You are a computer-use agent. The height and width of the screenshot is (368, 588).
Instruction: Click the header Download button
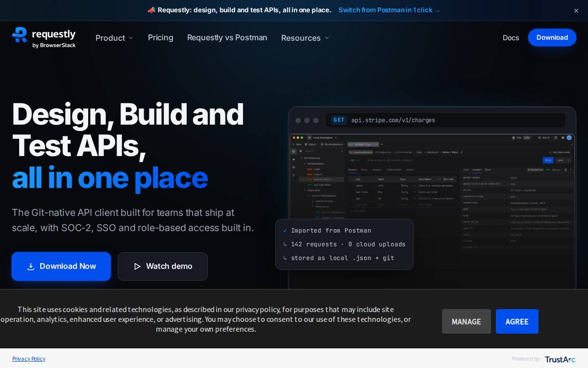pos(552,37)
